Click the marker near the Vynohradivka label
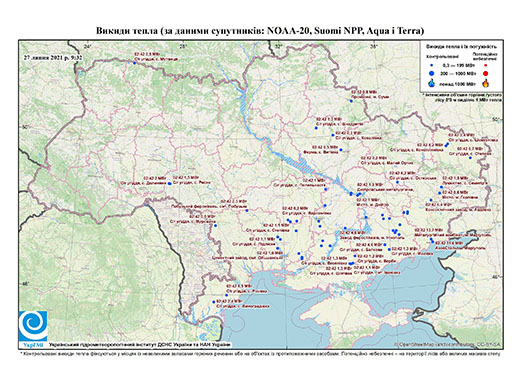Viewport: 520px width, 368px height. pos(214,302)
